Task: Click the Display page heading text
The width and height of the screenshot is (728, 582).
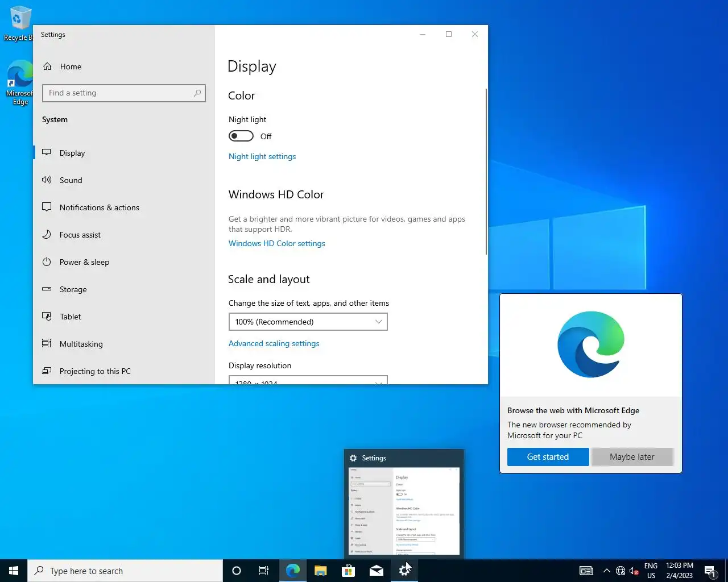Action: (252, 66)
